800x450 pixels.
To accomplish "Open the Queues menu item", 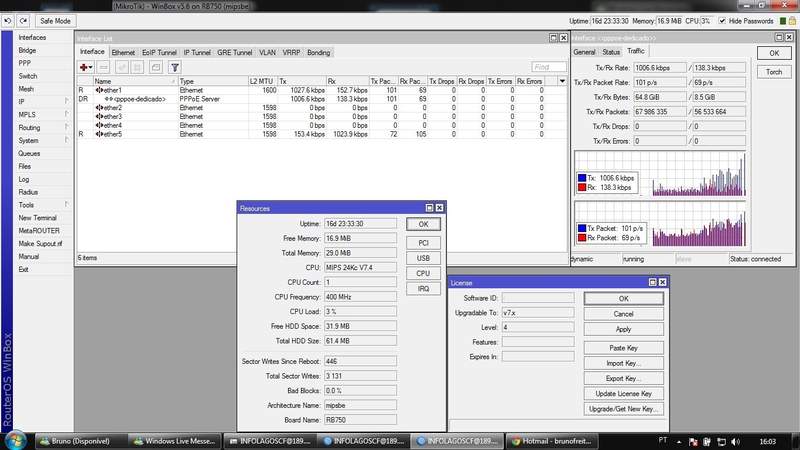I will point(29,153).
